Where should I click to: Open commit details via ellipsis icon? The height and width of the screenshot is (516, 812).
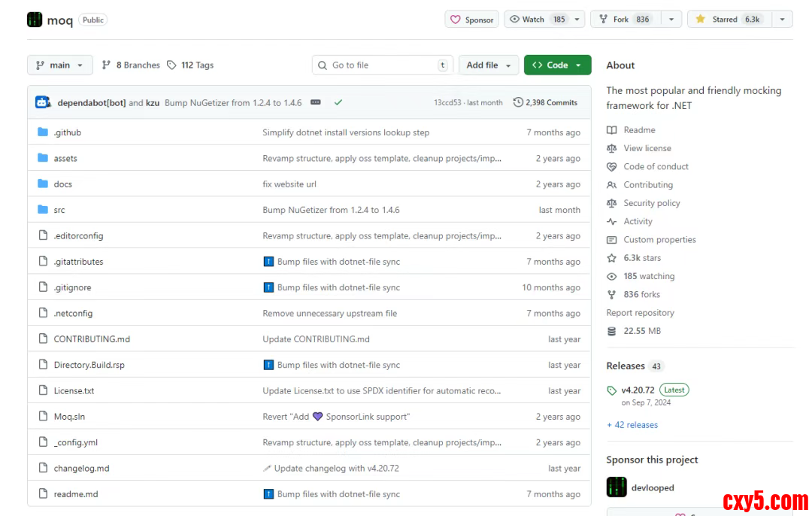[316, 102]
